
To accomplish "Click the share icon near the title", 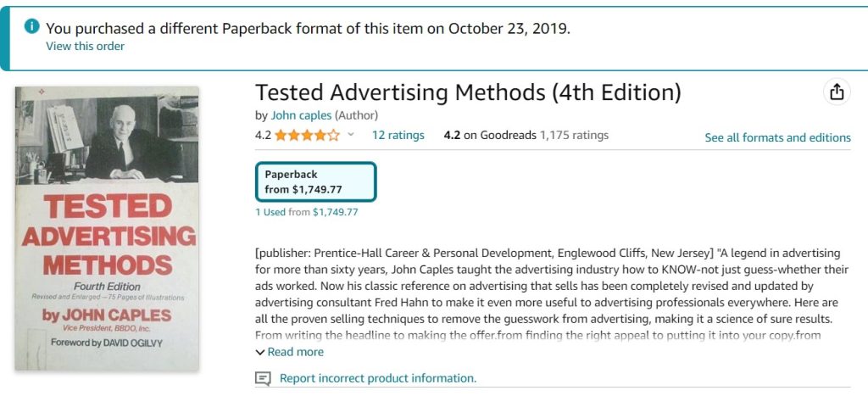I will pyautogui.click(x=837, y=92).
